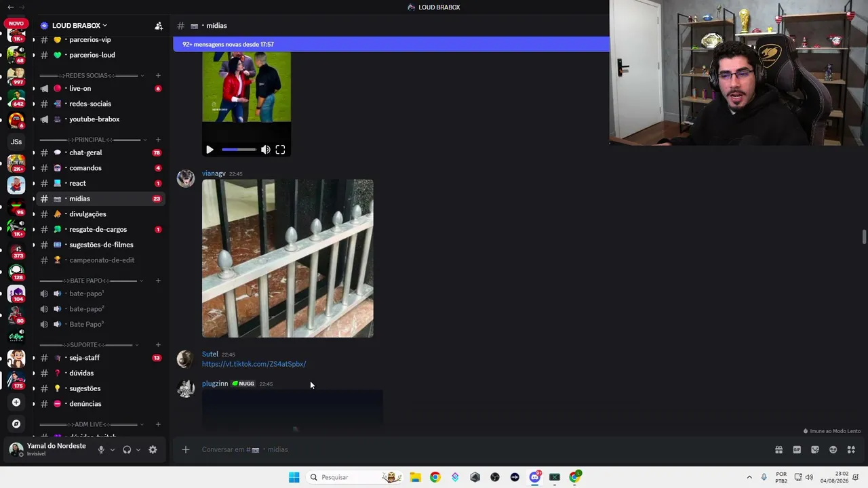Click the chat scrollbar thumb

tap(864, 237)
